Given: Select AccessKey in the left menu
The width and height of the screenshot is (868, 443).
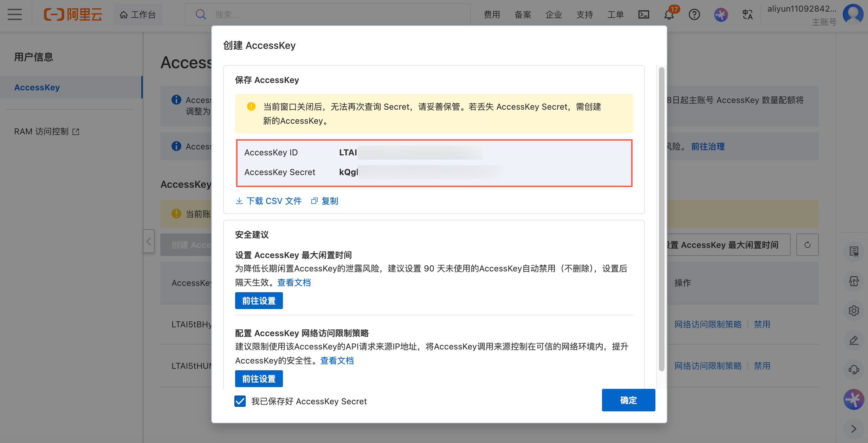Looking at the screenshot, I should (x=37, y=87).
